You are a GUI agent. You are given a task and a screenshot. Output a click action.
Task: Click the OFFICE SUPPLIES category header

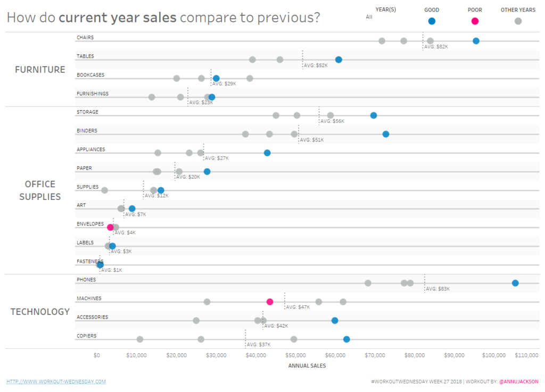[x=40, y=190]
